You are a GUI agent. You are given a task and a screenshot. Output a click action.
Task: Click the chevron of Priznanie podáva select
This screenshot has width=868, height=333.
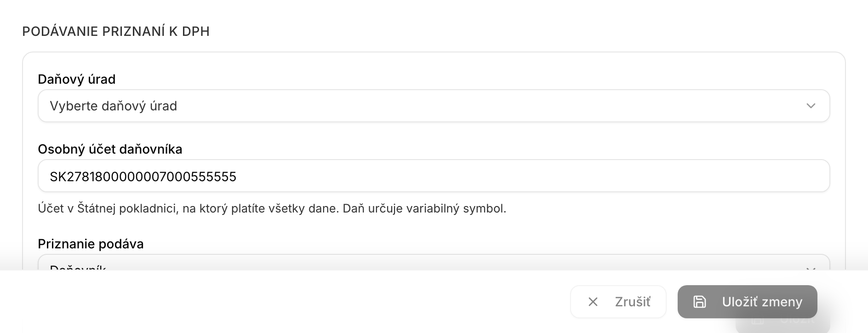pyautogui.click(x=811, y=268)
